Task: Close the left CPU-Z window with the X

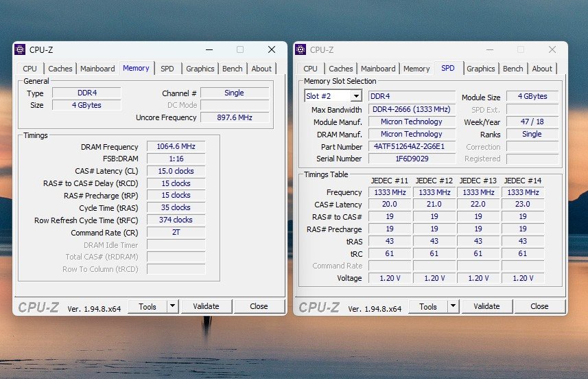Action: pos(272,49)
